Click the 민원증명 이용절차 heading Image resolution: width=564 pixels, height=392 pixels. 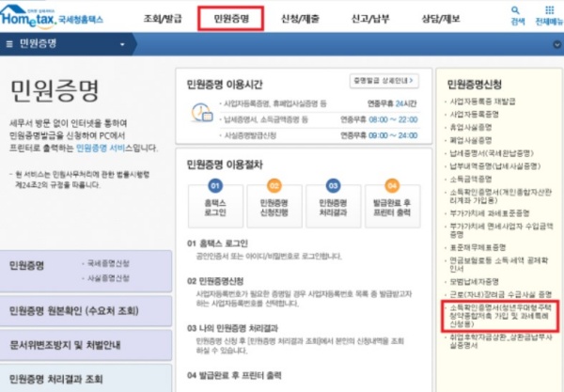tap(225, 165)
